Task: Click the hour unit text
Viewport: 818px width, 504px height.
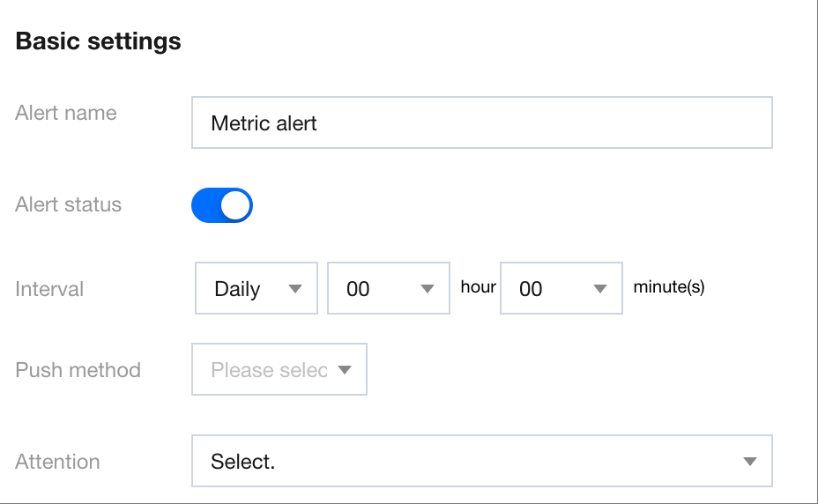Action: coord(478,287)
